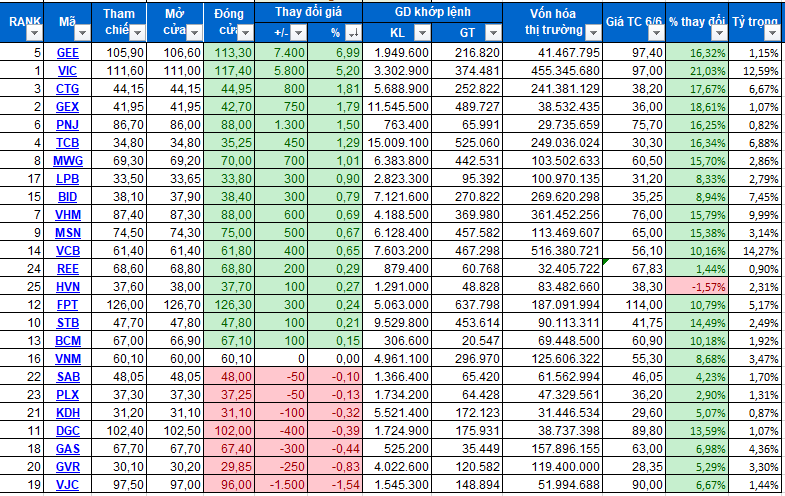Screen dimensions: 785x496
Task: Open the RANK column filter dropdown
Action: [35, 34]
